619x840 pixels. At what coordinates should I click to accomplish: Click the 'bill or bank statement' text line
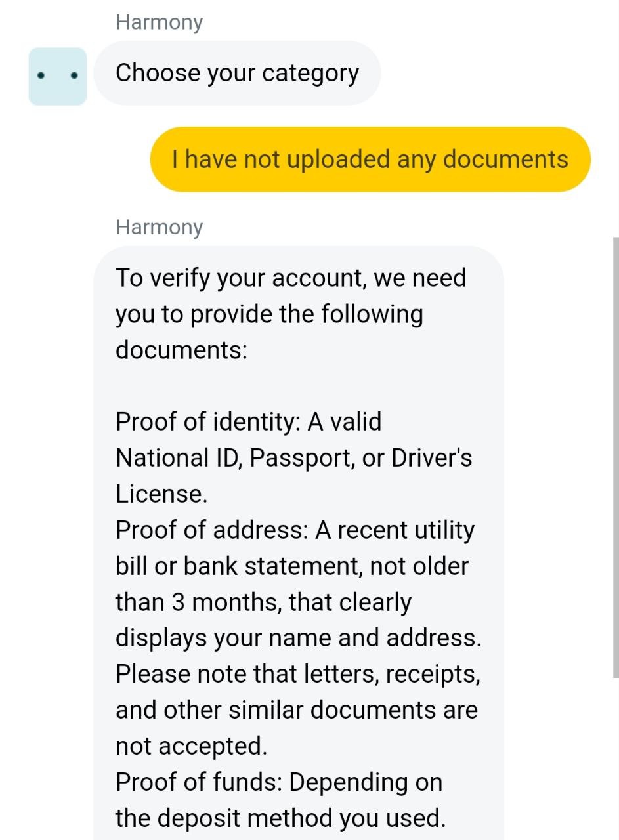pos(292,566)
